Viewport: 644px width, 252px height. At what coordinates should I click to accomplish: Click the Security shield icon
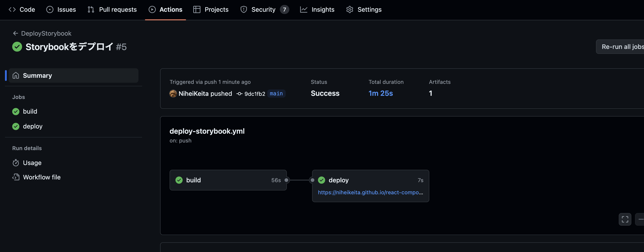click(244, 9)
